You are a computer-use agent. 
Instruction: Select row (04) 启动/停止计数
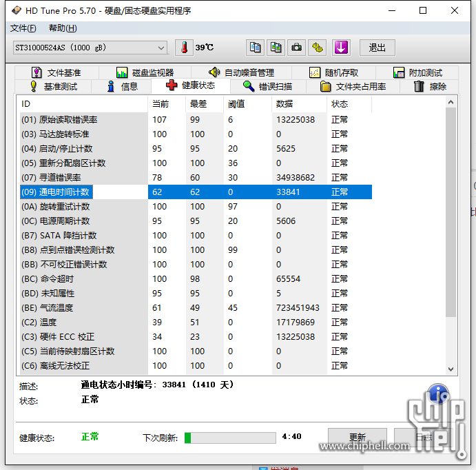[196, 148]
